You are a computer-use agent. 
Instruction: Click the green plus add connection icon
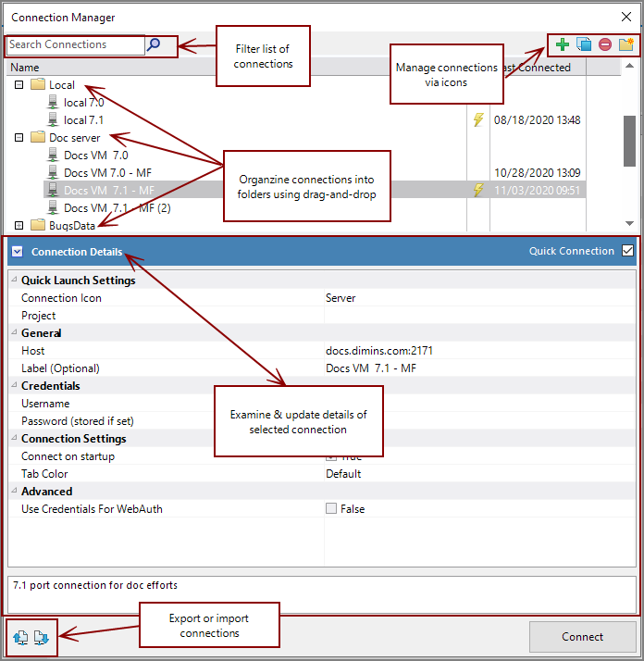563,44
